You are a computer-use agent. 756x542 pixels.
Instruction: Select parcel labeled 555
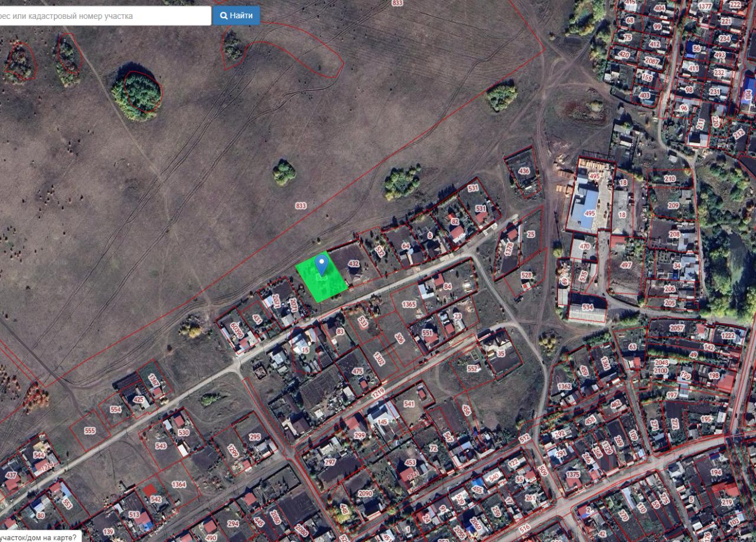90,431
